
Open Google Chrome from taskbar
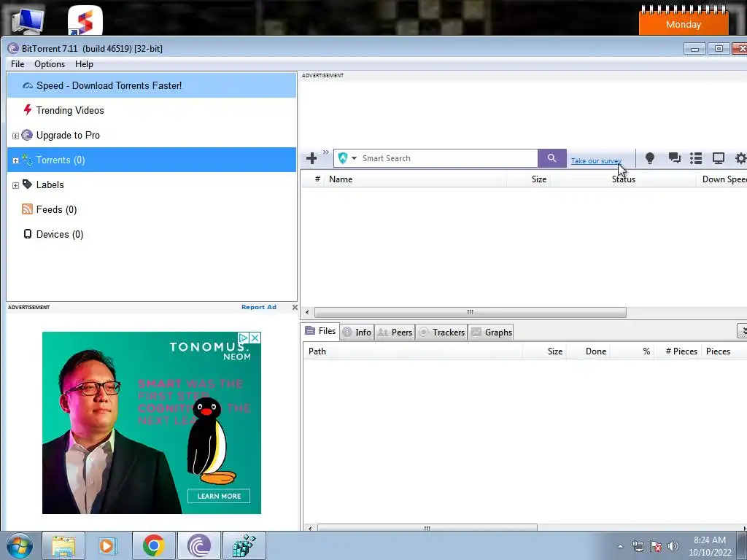(153, 545)
